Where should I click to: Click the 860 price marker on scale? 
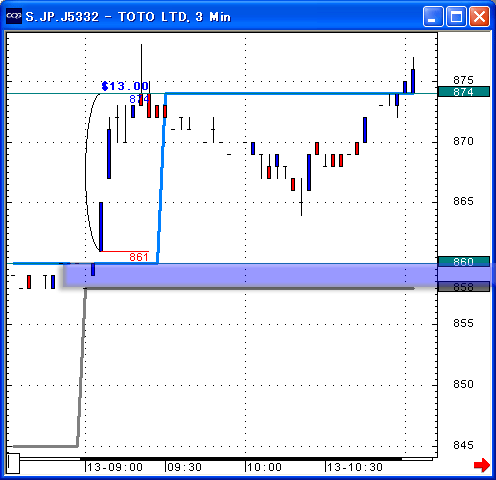[x=463, y=262]
